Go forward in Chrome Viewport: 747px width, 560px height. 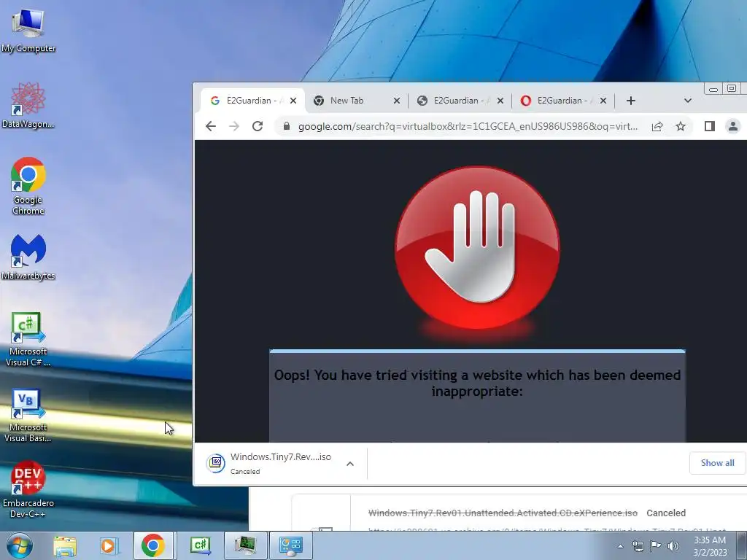(234, 126)
